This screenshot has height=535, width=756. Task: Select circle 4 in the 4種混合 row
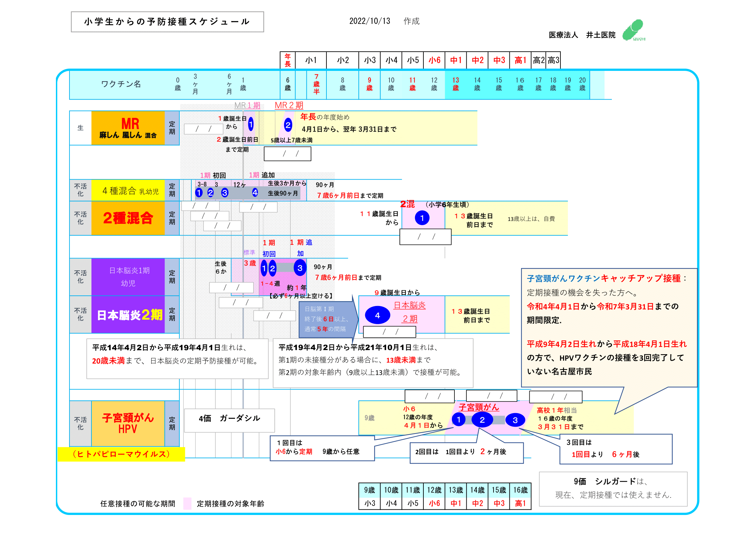point(255,193)
